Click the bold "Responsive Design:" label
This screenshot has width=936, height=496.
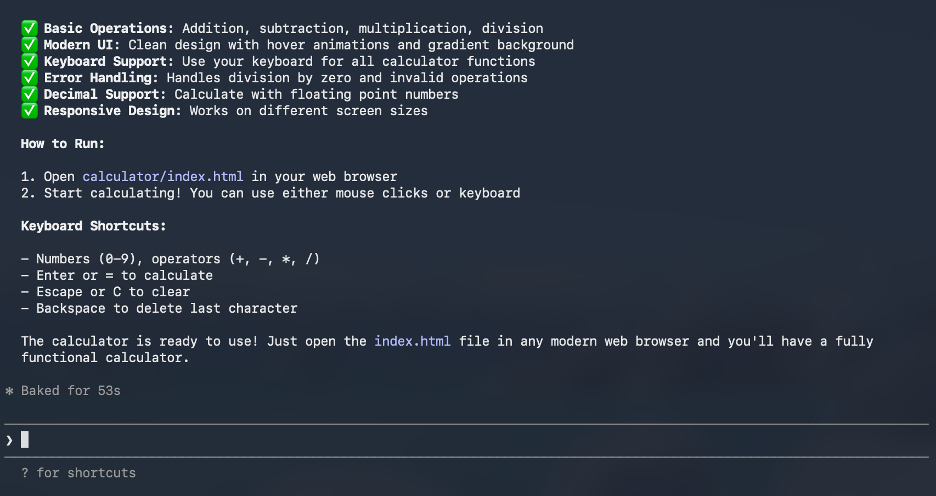[x=112, y=111]
